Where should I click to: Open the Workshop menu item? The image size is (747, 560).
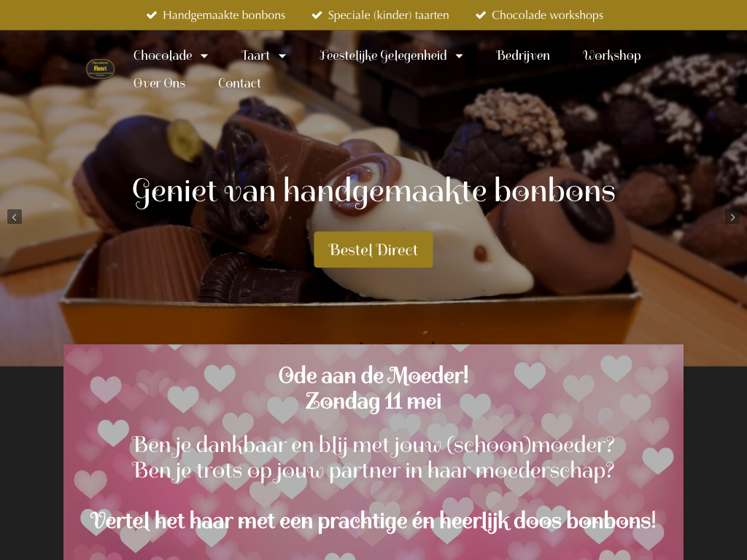[612, 55]
